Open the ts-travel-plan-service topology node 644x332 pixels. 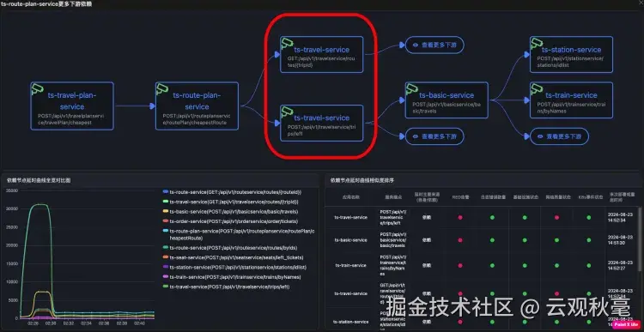click(72, 106)
